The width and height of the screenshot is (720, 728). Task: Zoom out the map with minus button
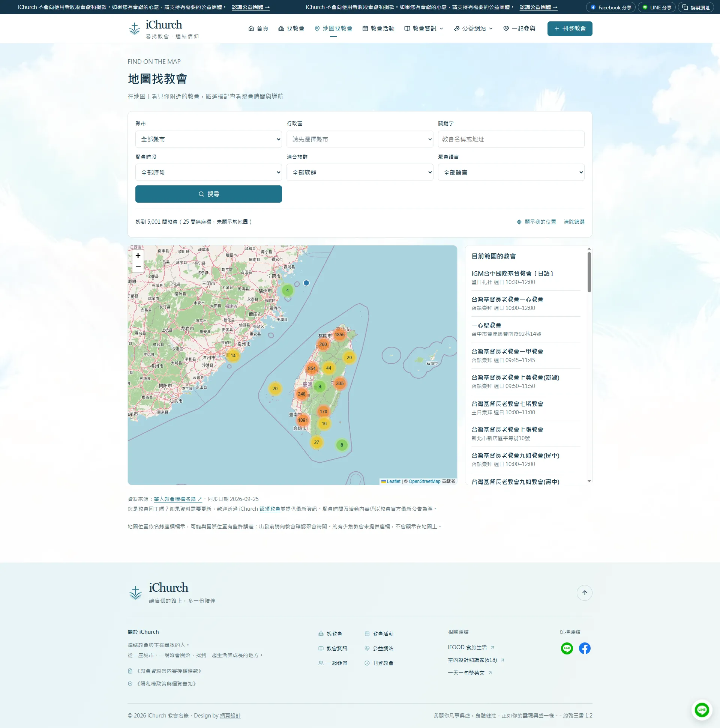click(138, 267)
